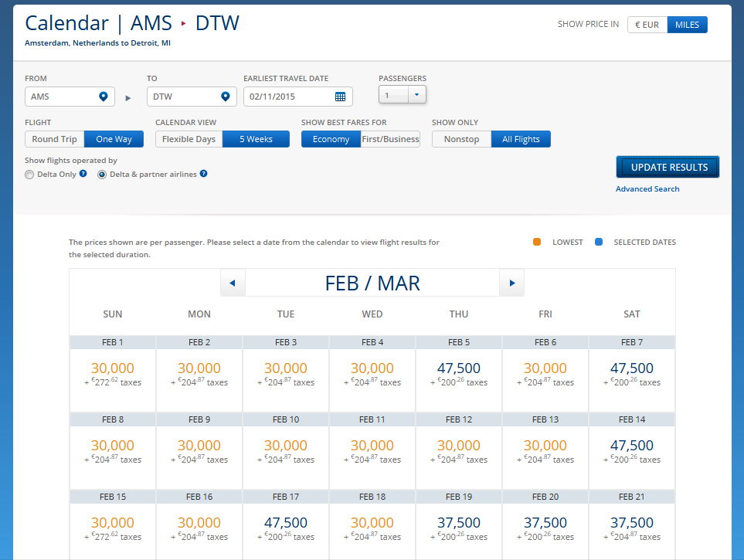Show best fares for First/Business
The height and width of the screenshot is (560, 744).
[391, 139]
